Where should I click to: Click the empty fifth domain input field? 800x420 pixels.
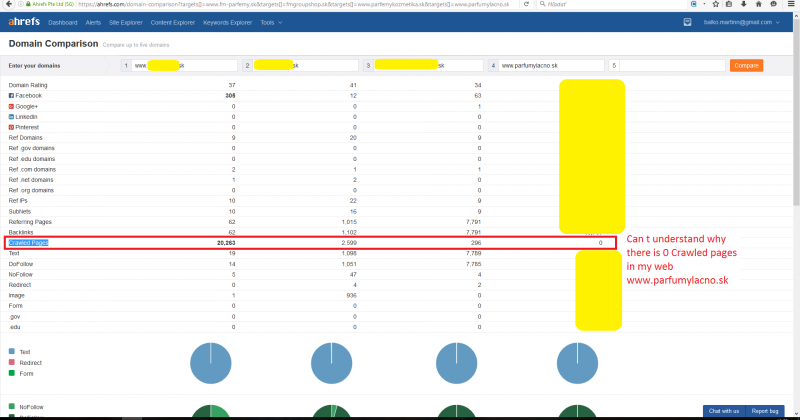pos(669,65)
